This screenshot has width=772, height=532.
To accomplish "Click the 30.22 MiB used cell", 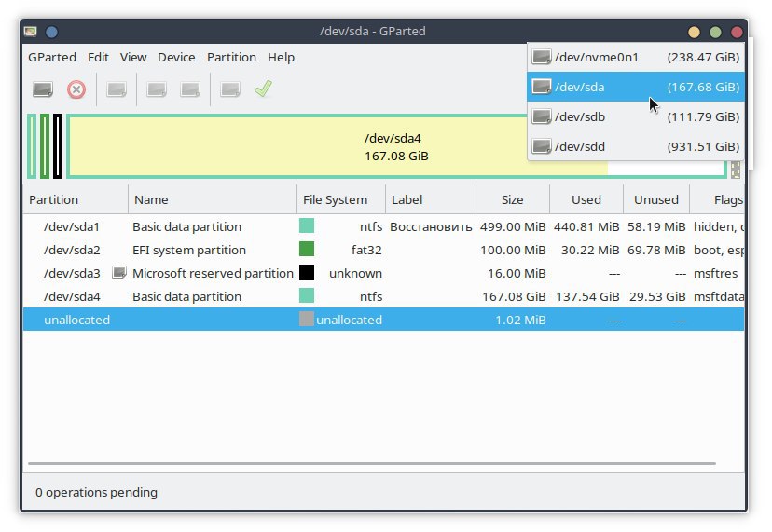I will point(590,250).
